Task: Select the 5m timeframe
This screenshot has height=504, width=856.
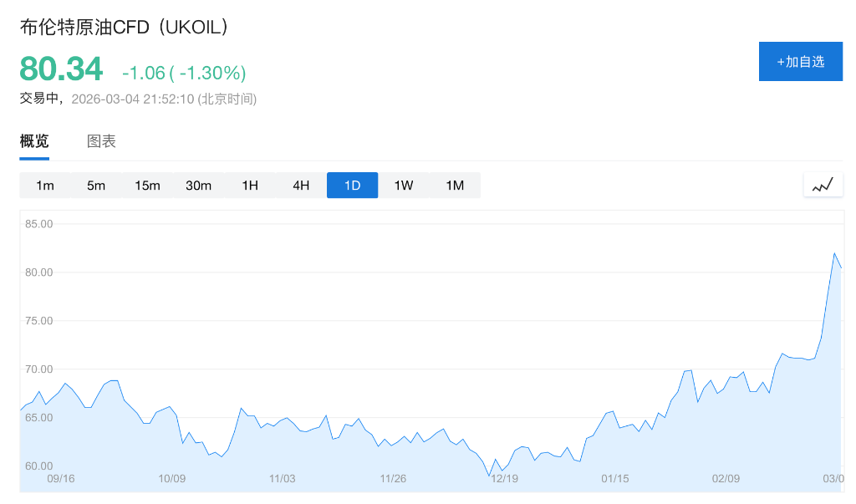Action: 96,186
